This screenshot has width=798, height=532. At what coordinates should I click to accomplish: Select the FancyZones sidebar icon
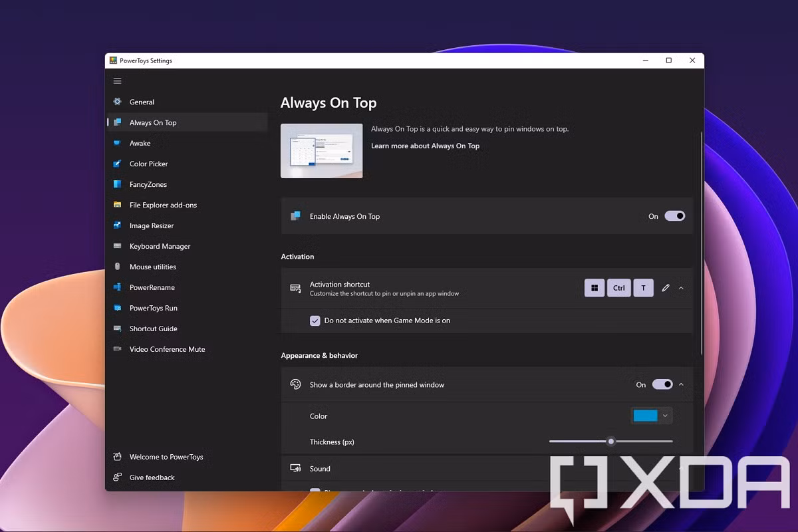tap(118, 184)
